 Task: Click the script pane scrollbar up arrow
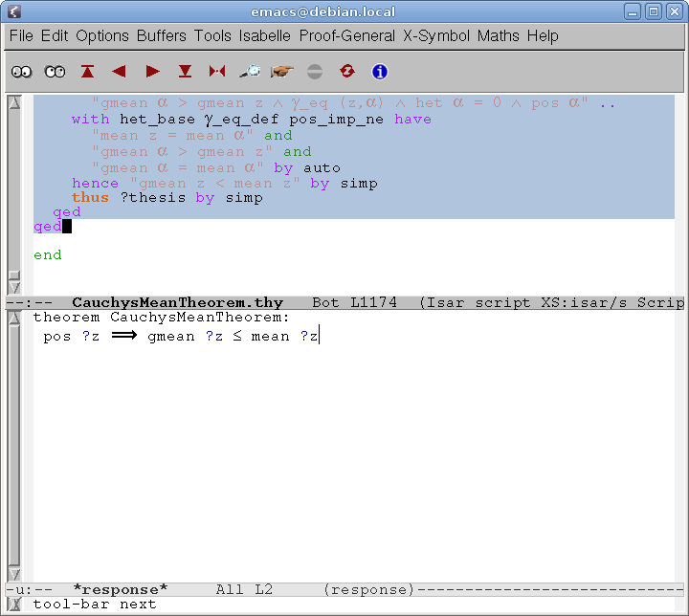click(13, 102)
